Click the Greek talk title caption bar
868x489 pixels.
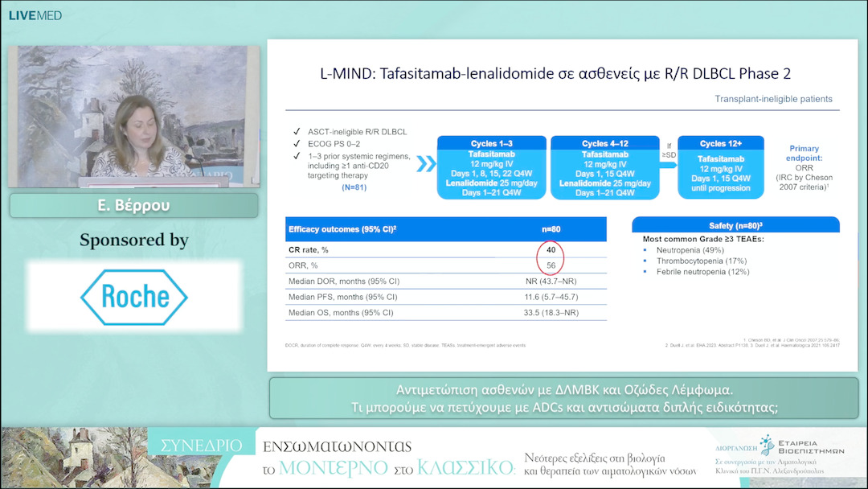coord(563,397)
